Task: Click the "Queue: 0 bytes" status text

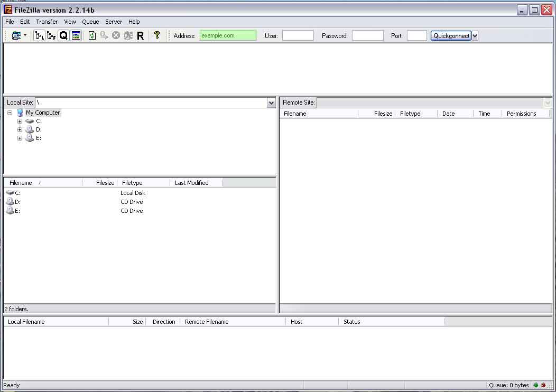Action: click(508, 385)
